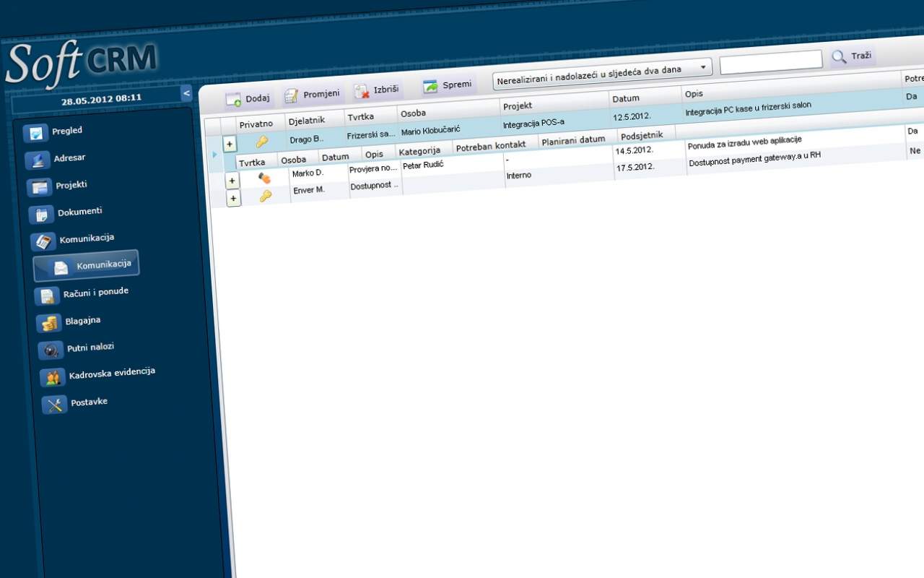Viewport: 924px width, 578px height.
Task: Click the blue row indicator arrow at grid edge
Action: click(214, 155)
